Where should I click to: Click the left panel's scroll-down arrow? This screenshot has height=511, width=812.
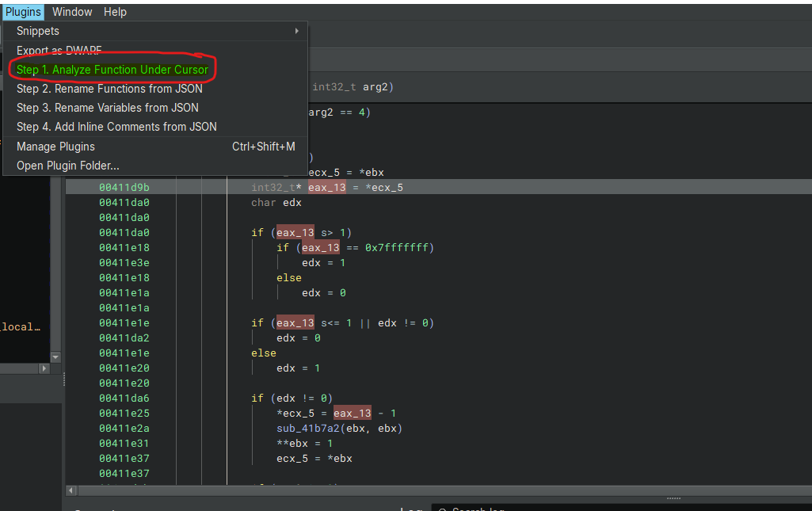(55, 357)
